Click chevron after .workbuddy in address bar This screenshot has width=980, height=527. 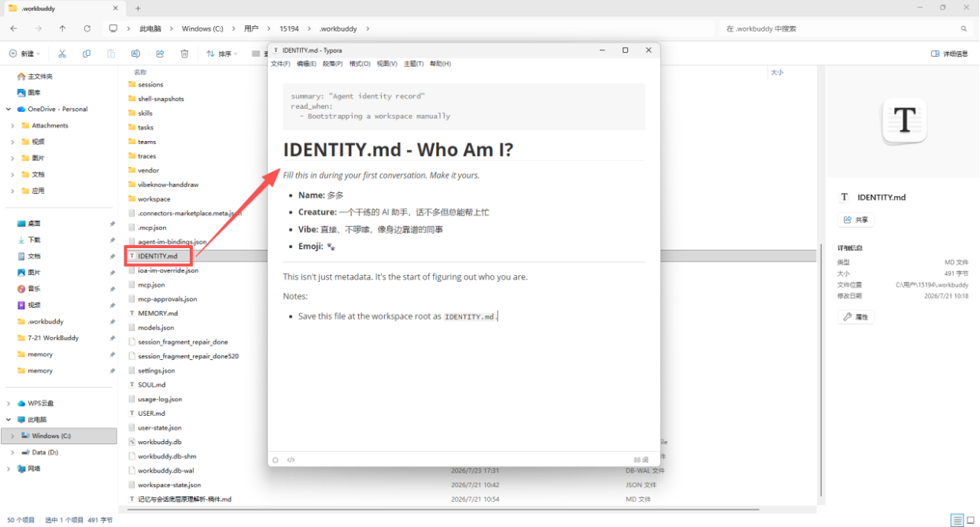coord(368,28)
